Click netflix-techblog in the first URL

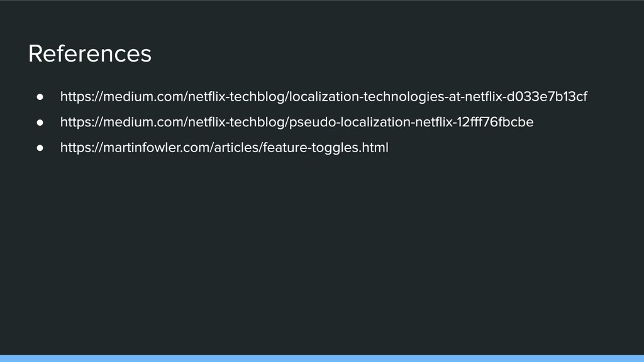236,97
